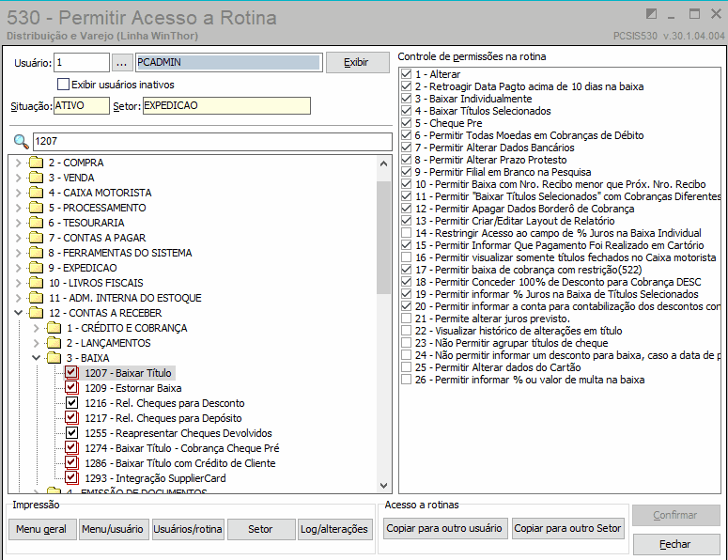Click the folder icon for 2 - COMPRA
The height and width of the screenshot is (560, 728).
click(x=36, y=163)
